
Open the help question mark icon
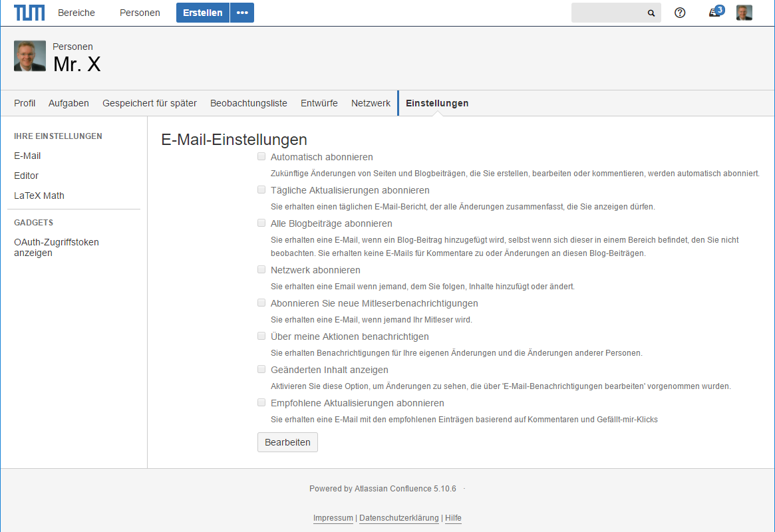coord(680,13)
